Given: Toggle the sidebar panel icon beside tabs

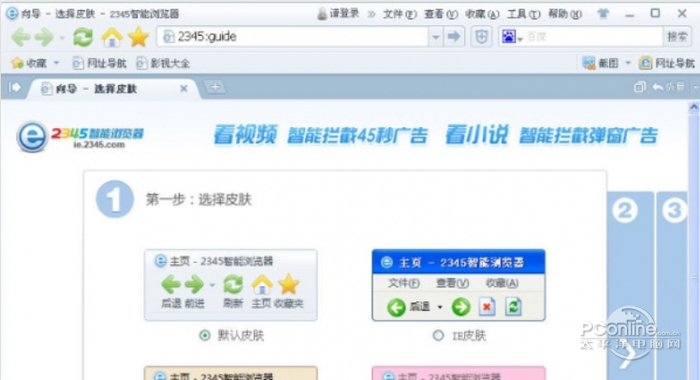Looking at the screenshot, I should (x=15, y=87).
